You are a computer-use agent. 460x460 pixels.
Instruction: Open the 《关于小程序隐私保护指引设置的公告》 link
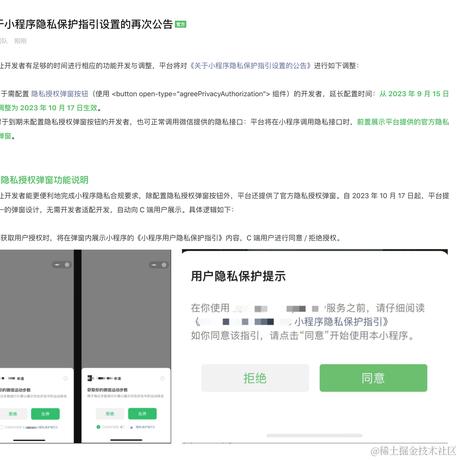click(250, 66)
